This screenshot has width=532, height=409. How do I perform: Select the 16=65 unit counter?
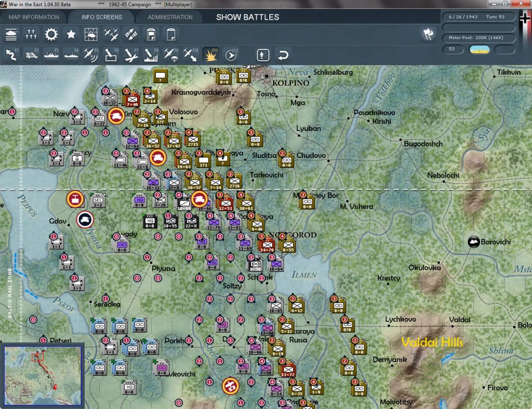(276, 306)
